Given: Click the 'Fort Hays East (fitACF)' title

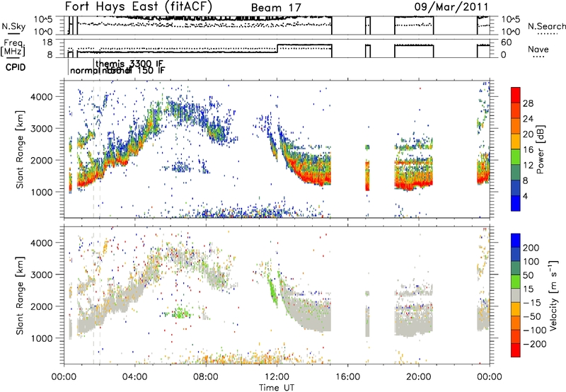Looking at the screenshot, I should pyautogui.click(x=138, y=7).
